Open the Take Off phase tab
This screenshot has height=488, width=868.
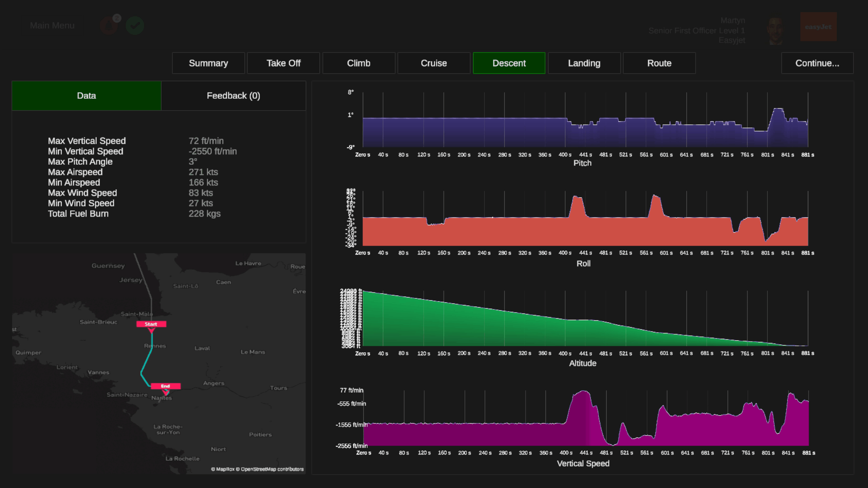283,63
